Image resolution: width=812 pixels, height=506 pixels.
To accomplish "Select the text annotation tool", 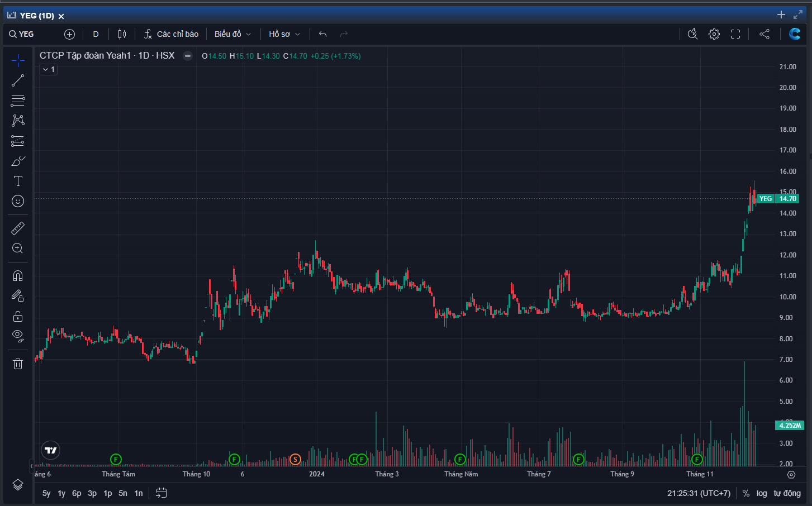I will coord(18,181).
